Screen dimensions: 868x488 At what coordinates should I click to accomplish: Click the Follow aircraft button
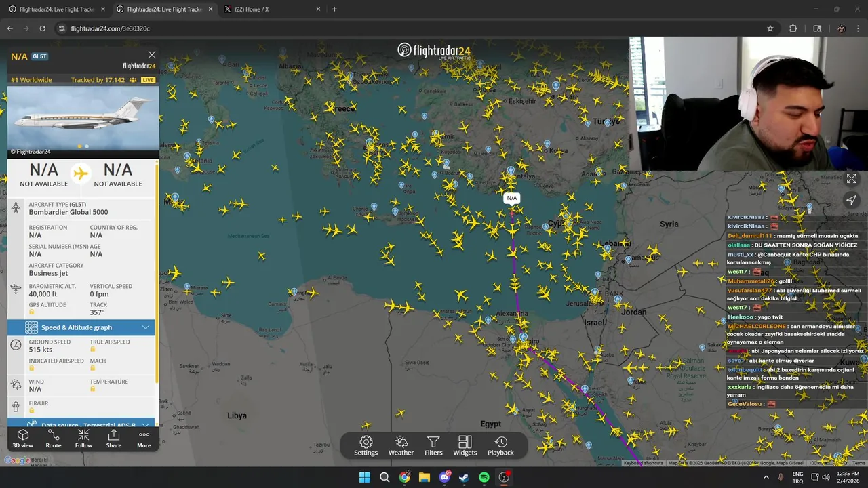pos(83,439)
